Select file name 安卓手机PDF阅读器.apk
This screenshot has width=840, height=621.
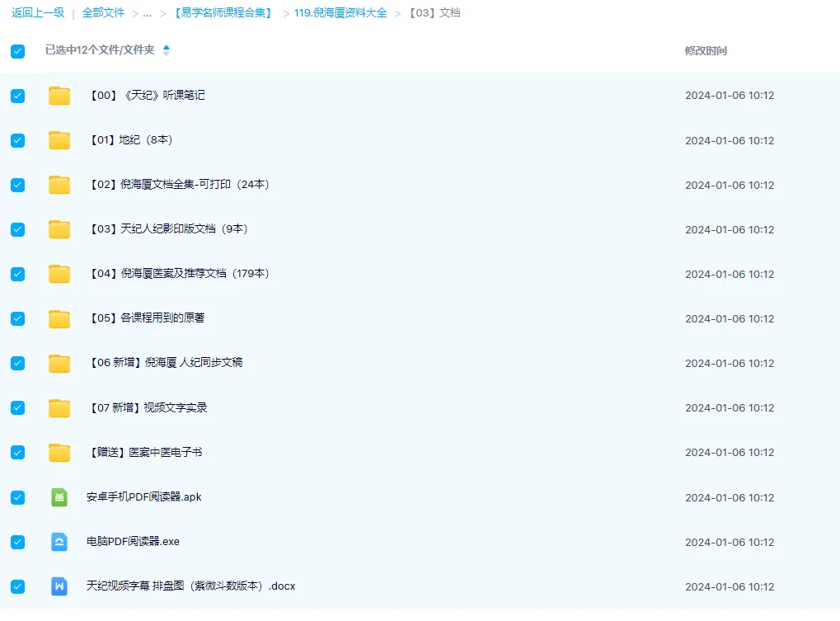pyautogui.click(x=144, y=496)
